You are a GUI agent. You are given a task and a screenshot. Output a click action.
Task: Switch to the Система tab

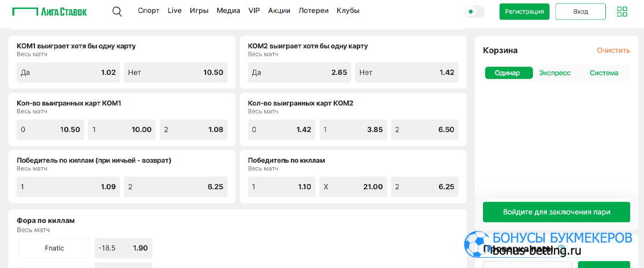tap(604, 73)
